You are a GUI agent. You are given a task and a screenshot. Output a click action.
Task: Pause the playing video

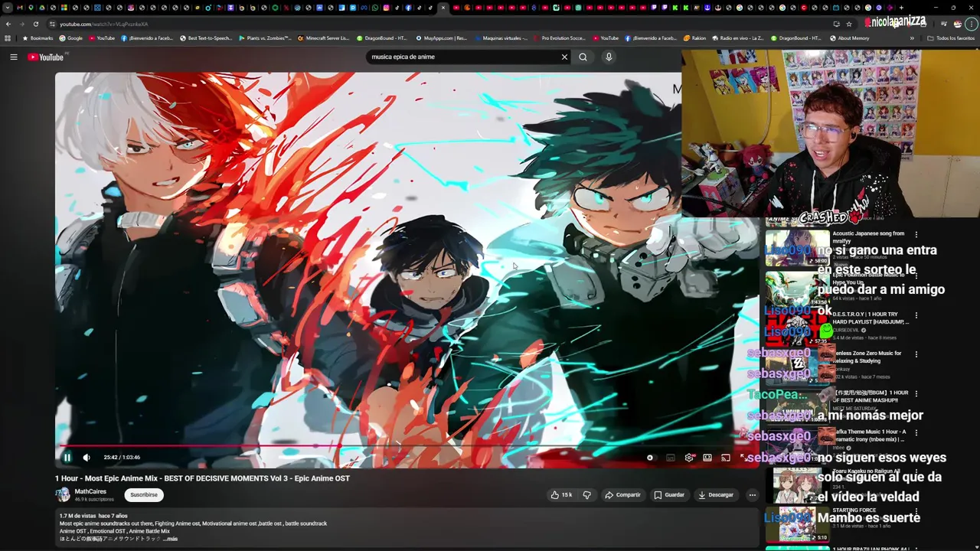(x=67, y=458)
